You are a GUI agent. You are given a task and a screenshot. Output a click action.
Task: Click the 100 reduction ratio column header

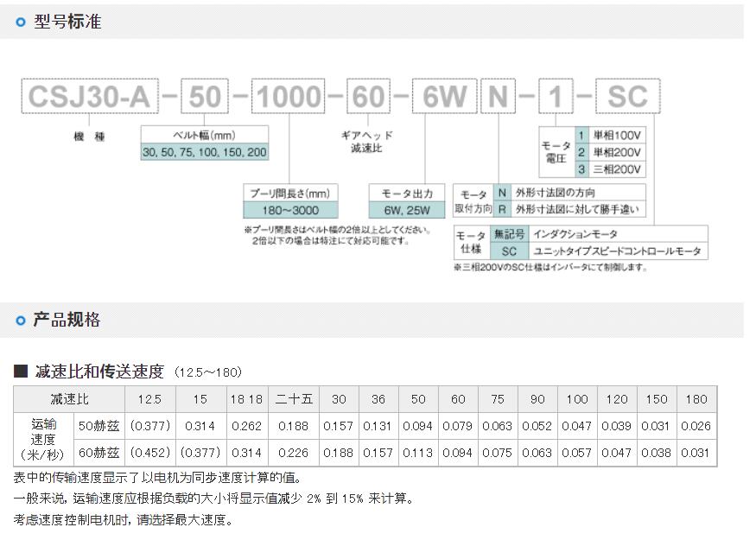coord(577,399)
